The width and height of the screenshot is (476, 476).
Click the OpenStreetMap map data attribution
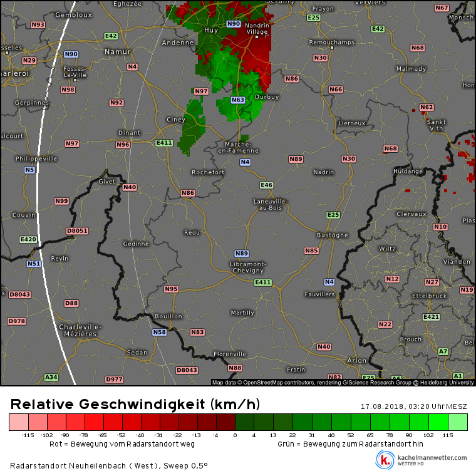pos(343,383)
